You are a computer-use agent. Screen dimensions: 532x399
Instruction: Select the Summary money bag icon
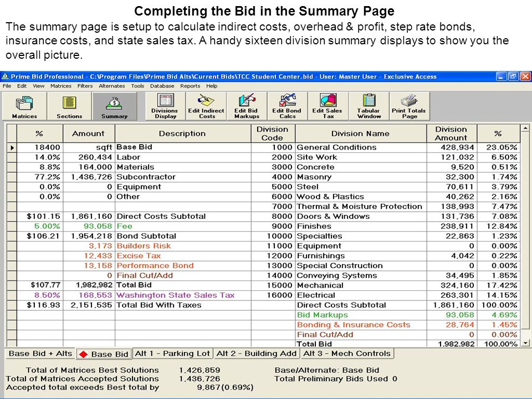(x=114, y=103)
